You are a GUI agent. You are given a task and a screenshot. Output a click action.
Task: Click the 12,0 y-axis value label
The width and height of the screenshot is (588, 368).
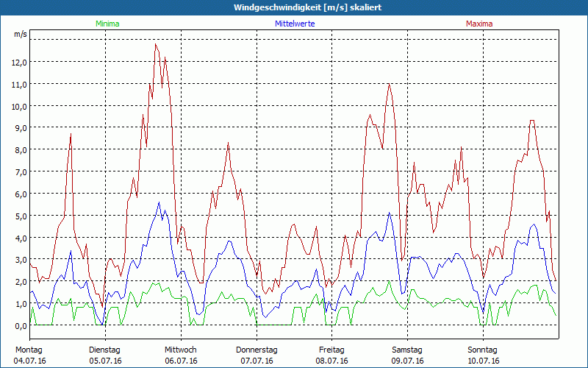click(19, 62)
